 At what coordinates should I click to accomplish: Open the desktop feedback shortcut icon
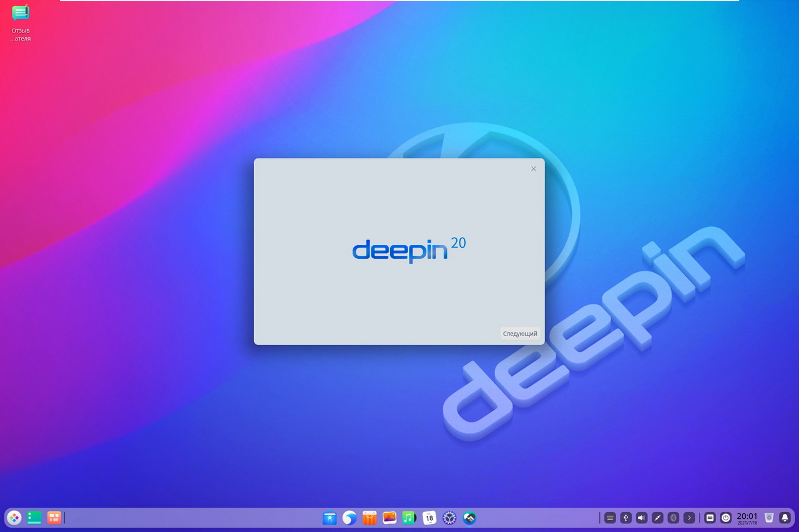point(21,14)
